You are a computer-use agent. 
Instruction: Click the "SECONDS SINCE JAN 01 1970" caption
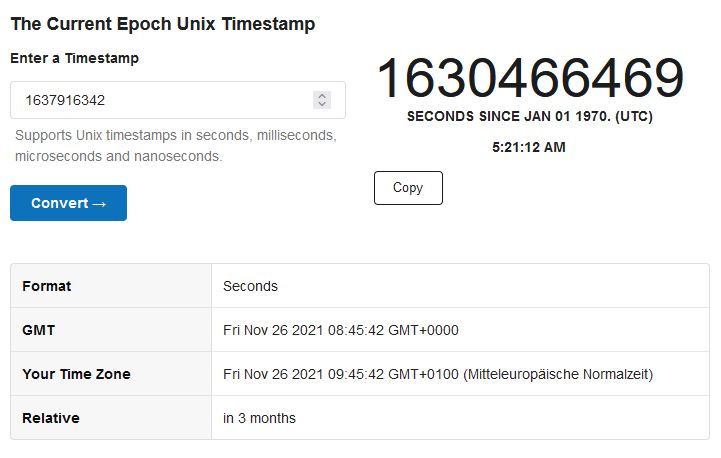(x=529, y=116)
